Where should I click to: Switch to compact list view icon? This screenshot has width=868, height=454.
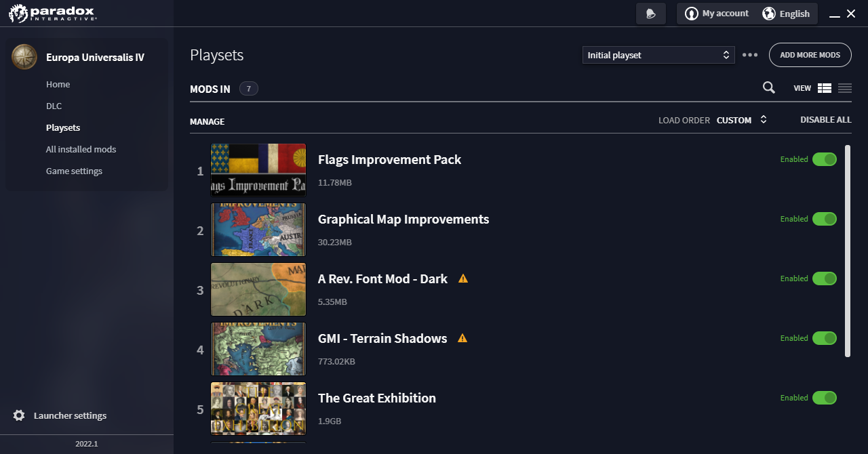pos(845,88)
